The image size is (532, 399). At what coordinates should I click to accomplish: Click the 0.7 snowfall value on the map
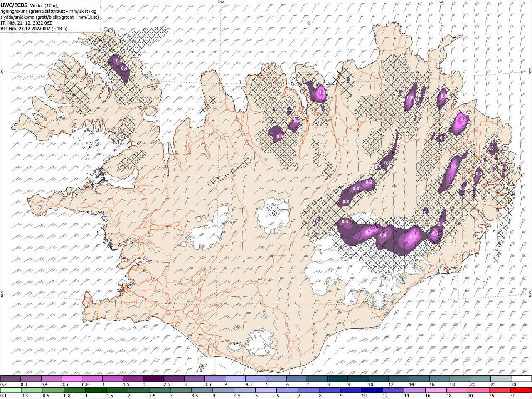coord(413,236)
